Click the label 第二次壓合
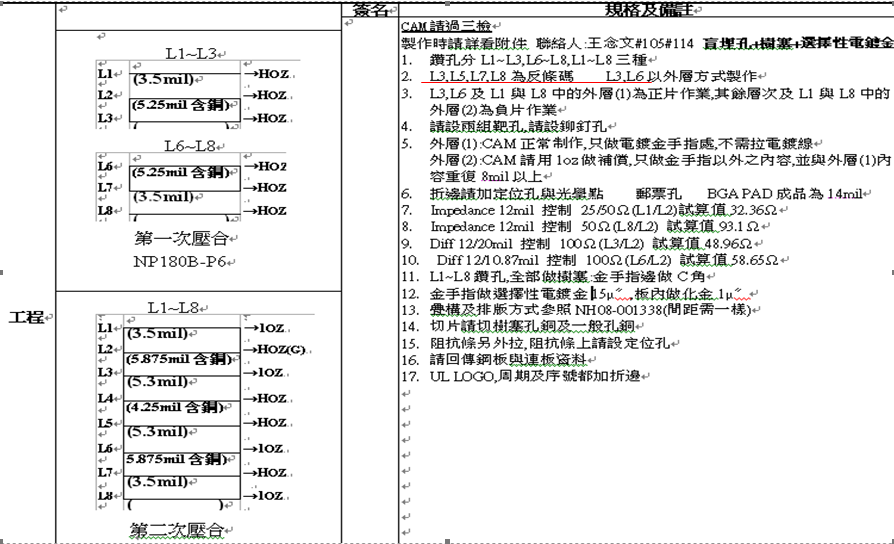 click(176, 530)
